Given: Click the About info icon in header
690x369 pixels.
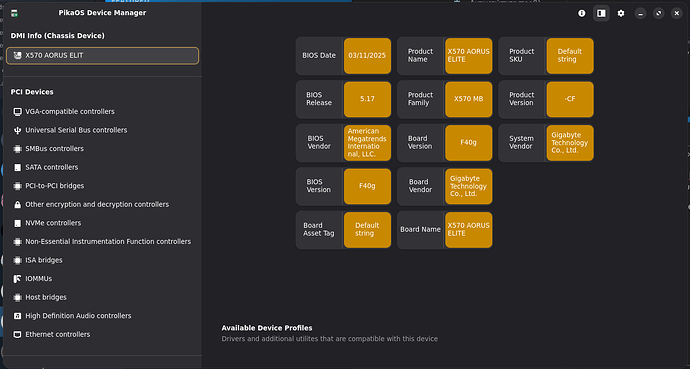Looking at the screenshot, I should coord(582,13).
